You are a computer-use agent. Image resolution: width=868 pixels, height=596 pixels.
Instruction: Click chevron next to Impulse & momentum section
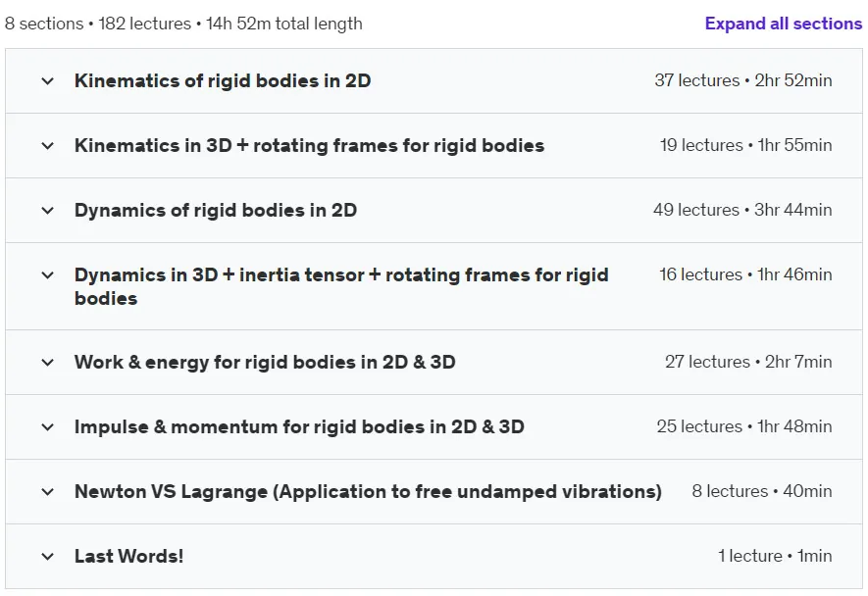tap(48, 427)
